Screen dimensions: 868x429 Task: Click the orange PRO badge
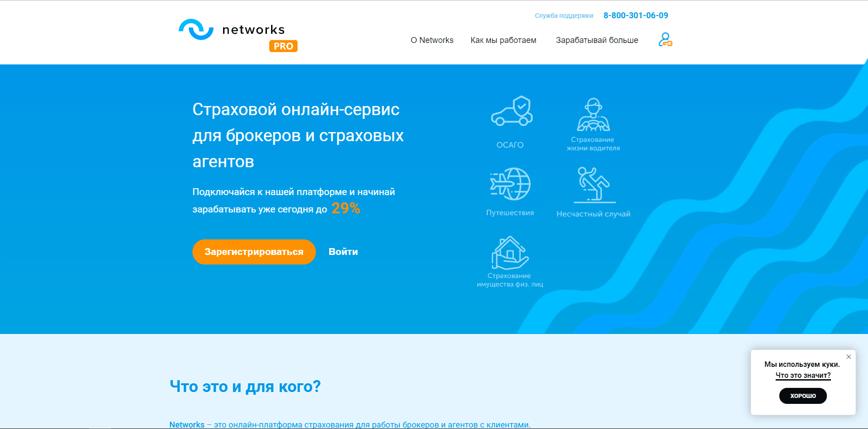(x=283, y=46)
